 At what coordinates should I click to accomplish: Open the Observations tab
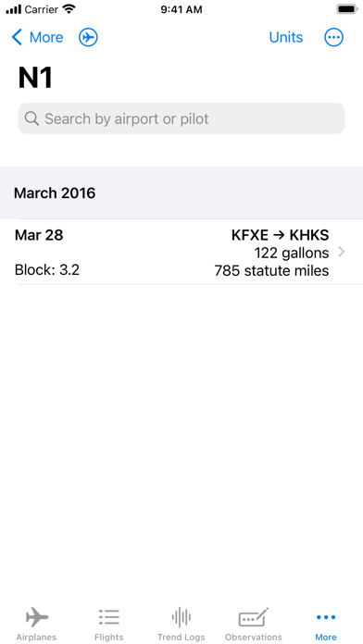(254, 624)
